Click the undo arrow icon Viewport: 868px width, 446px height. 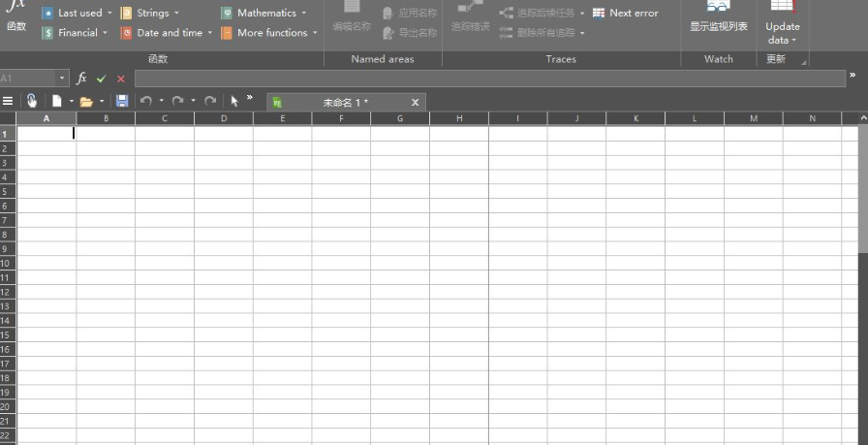(145, 101)
